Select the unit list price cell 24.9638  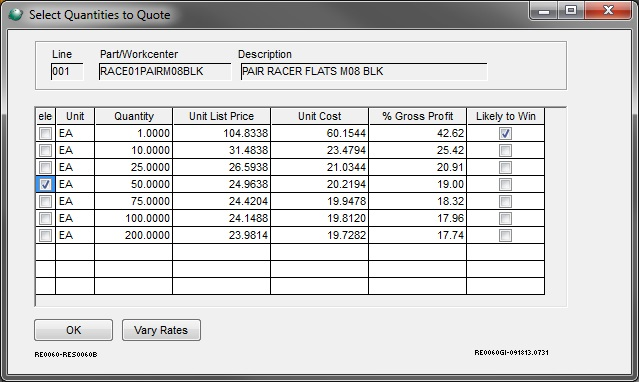coord(221,184)
